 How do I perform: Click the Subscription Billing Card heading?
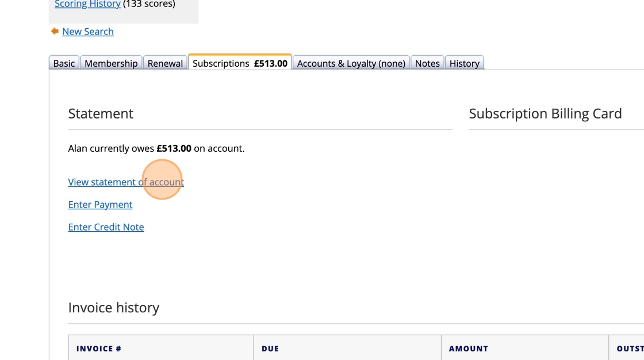(545, 113)
